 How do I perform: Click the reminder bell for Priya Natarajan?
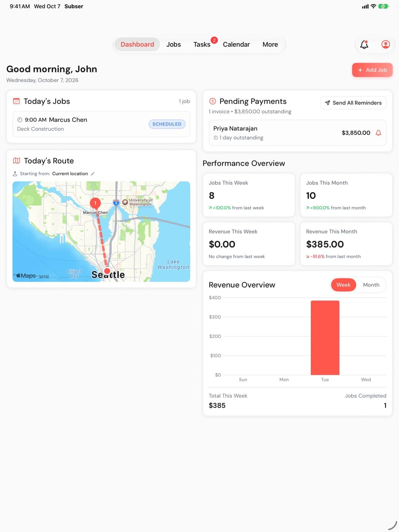click(378, 133)
